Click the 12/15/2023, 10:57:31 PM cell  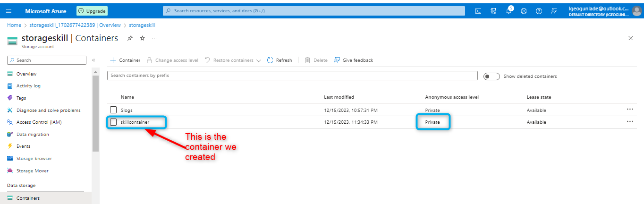[351, 110]
